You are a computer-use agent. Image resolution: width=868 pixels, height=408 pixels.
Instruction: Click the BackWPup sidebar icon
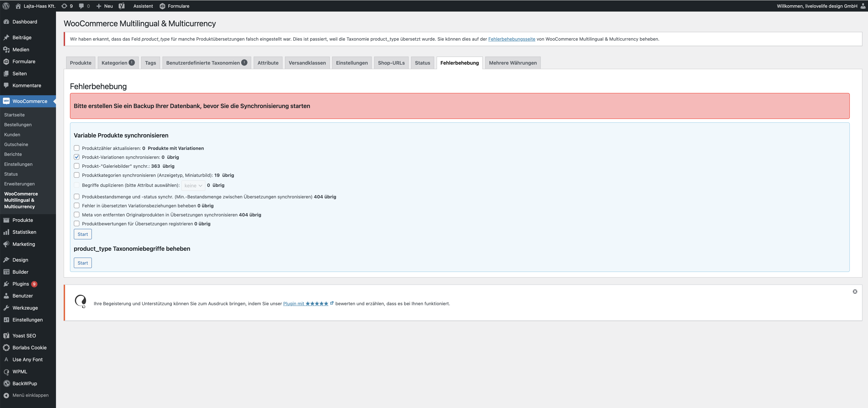(x=6, y=383)
